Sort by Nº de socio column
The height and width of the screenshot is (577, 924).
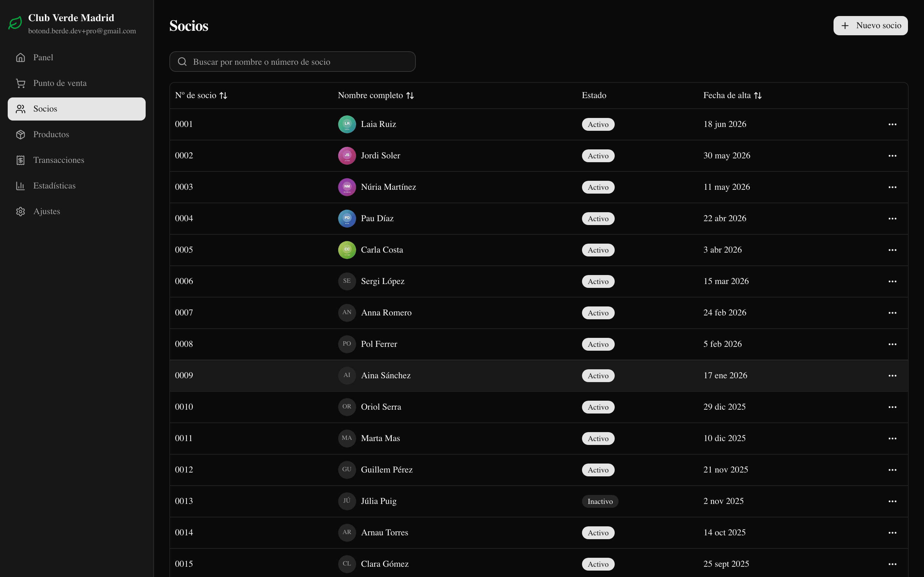(201, 96)
